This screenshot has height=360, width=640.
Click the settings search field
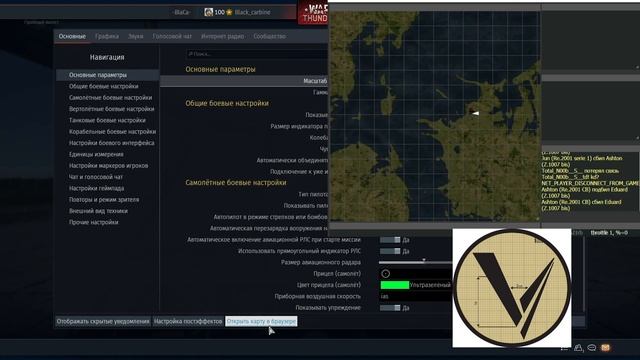coord(257,54)
